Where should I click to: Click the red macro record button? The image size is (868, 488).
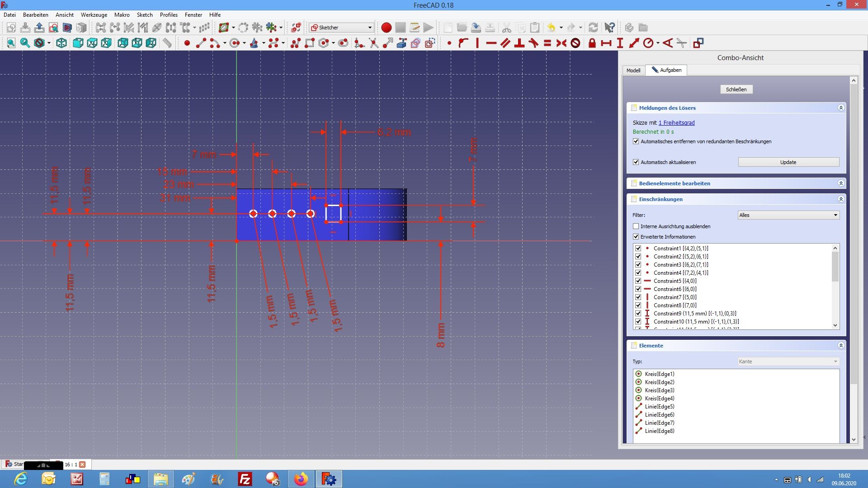(386, 28)
